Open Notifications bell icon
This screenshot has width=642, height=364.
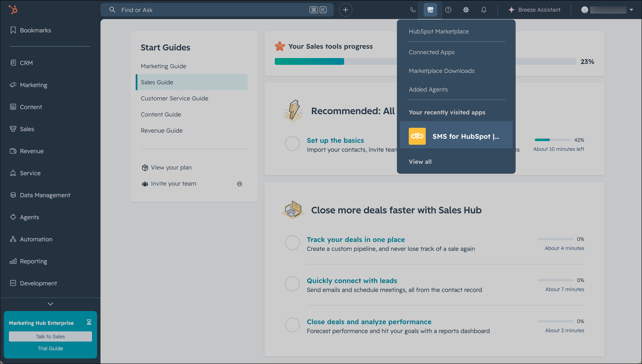pyautogui.click(x=484, y=10)
